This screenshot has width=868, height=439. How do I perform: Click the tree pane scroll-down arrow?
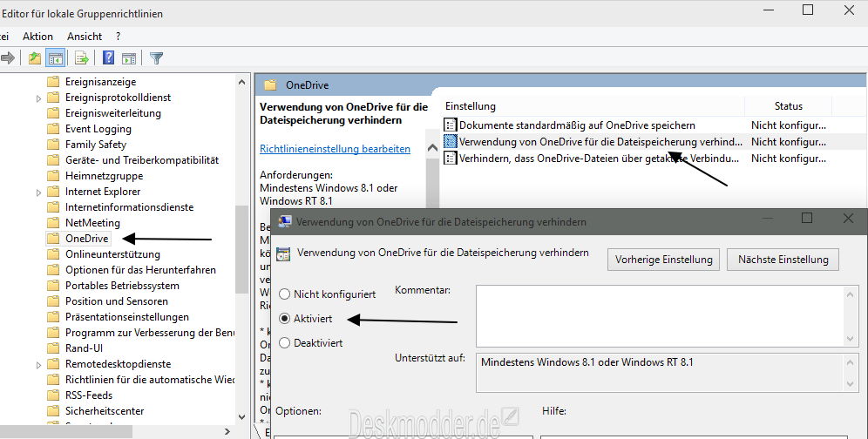(241, 417)
